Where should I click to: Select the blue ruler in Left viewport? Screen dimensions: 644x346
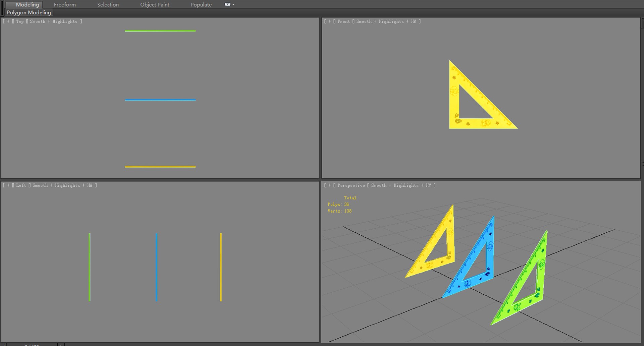[157, 267]
